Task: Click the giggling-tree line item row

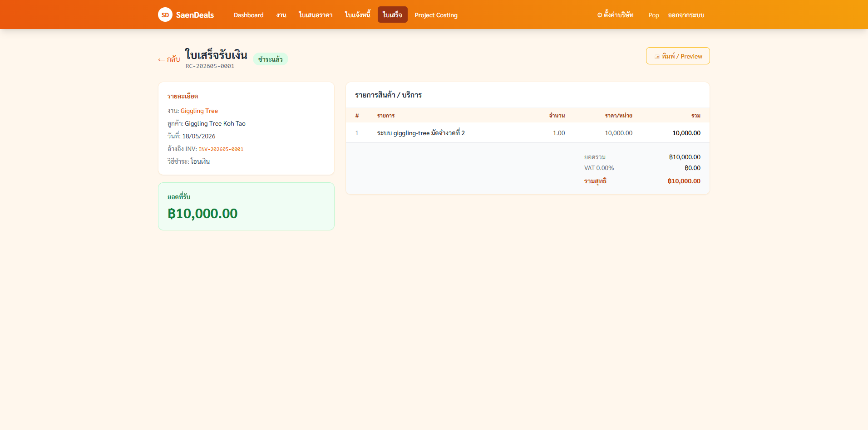Action: 528,133
